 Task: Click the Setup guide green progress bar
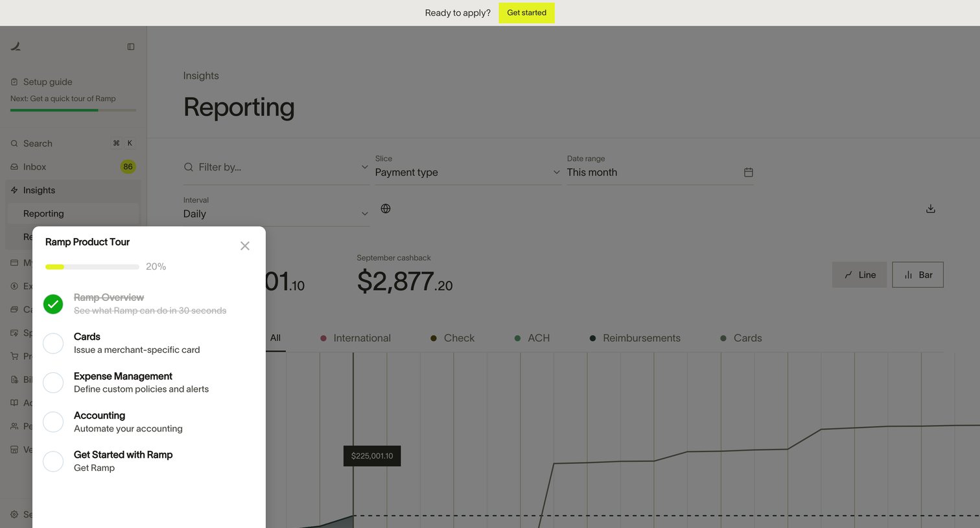coord(73,110)
